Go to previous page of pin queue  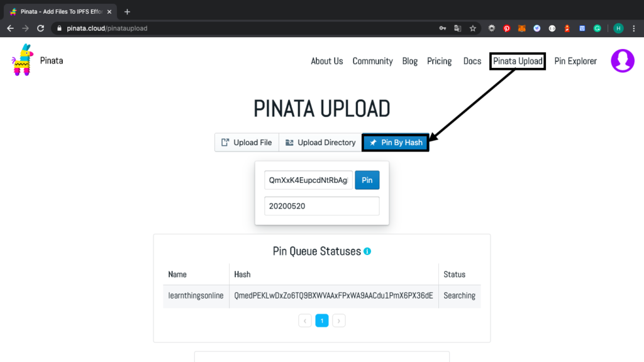tap(305, 321)
